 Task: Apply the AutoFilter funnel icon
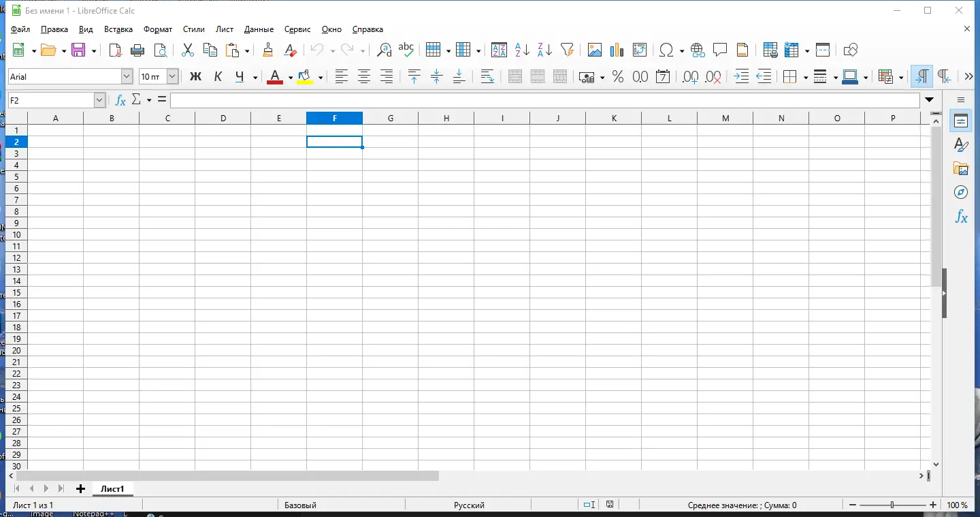(567, 50)
